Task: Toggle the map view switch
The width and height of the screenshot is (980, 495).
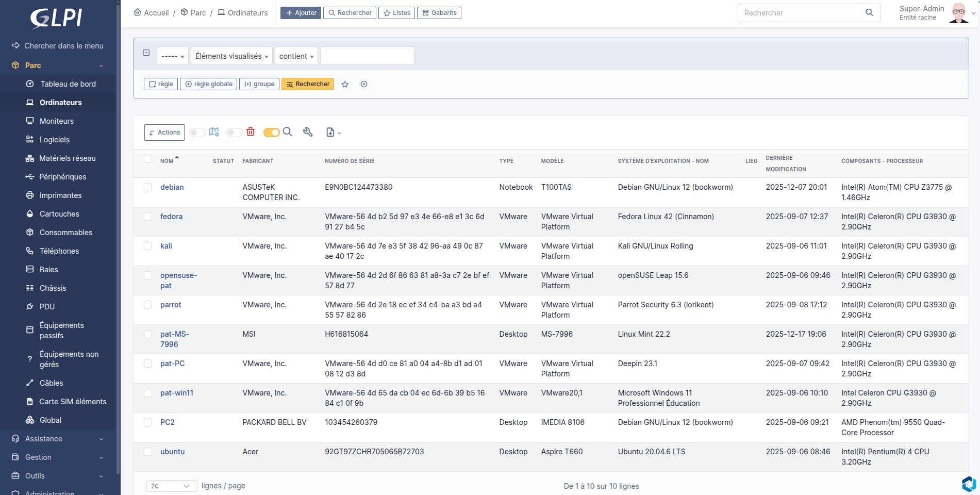Action: (197, 133)
